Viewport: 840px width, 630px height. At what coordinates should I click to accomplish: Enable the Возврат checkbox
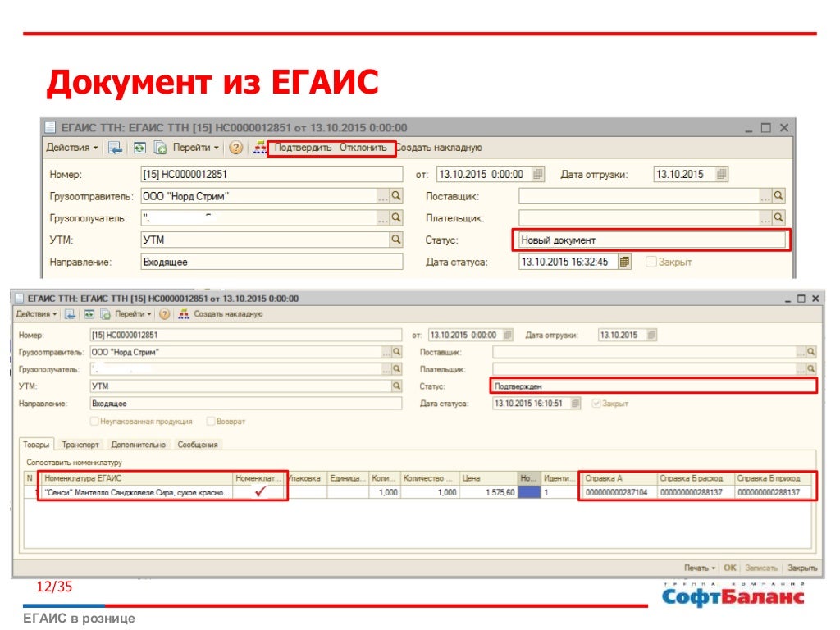click(211, 421)
